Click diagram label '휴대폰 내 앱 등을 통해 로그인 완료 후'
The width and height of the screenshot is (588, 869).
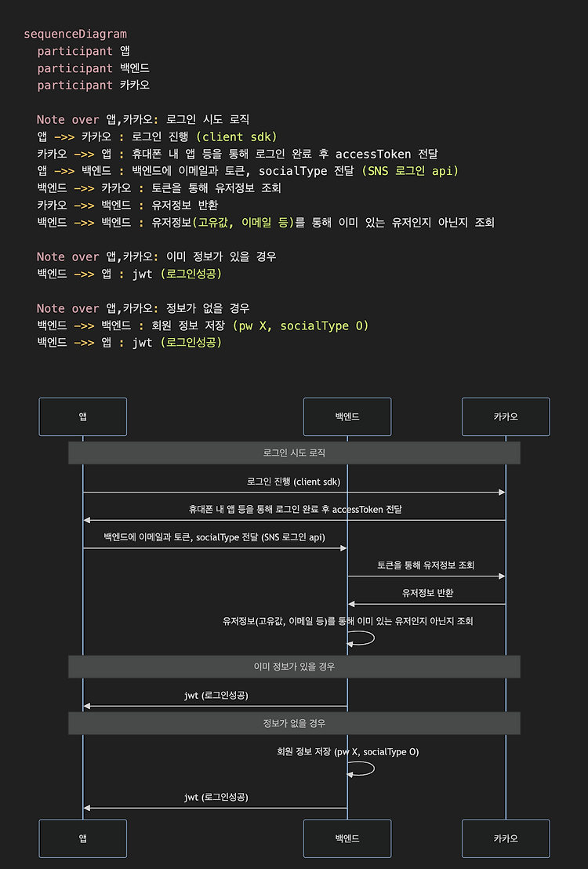[296, 509]
